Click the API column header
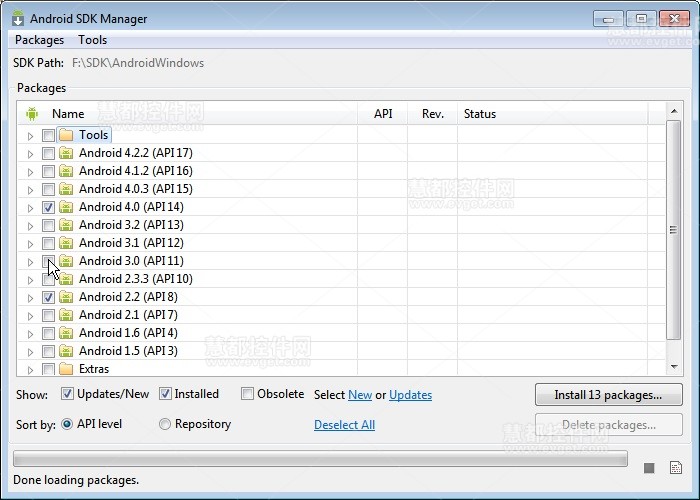Image resolution: width=700 pixels, height=500 pixels. click(383, 114)
